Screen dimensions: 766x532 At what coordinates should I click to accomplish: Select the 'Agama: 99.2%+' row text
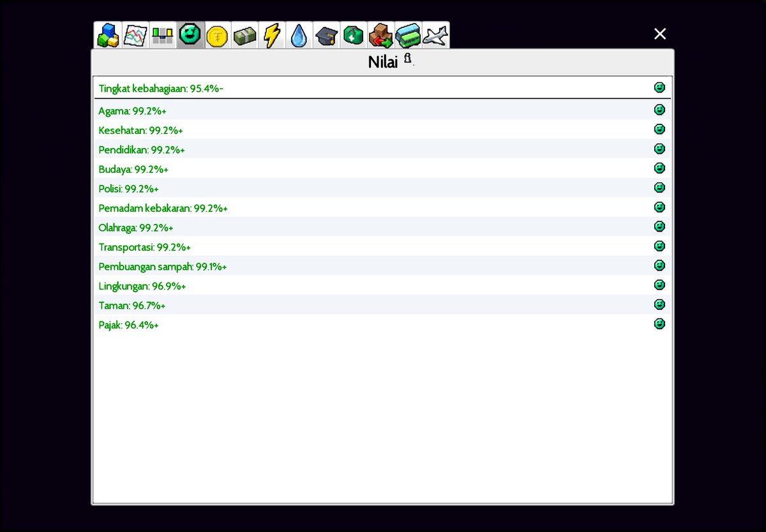point(133,111)
